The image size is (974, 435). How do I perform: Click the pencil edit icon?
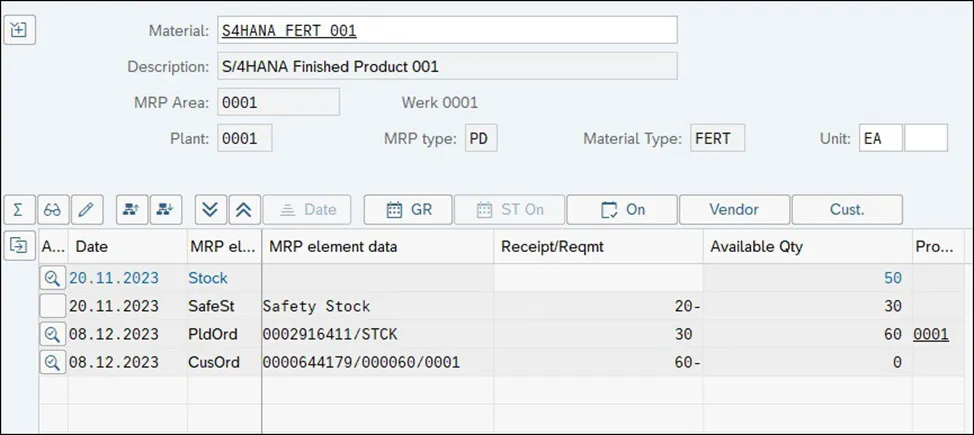point(86,209)
